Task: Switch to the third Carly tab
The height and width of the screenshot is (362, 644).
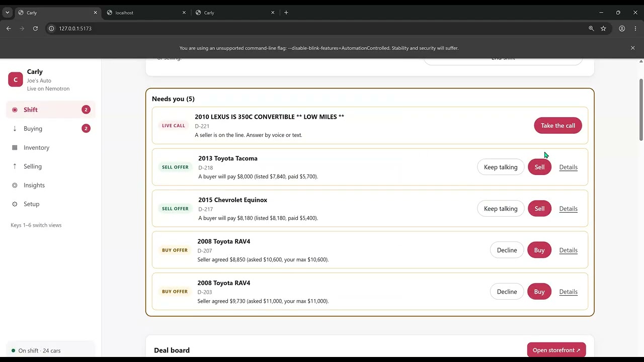Action: [x=235, y=13]
